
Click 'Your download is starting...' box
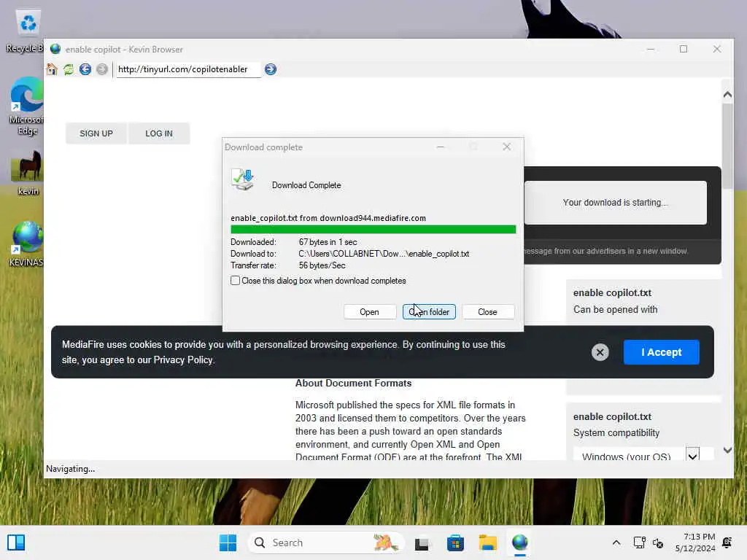point(615,203)
